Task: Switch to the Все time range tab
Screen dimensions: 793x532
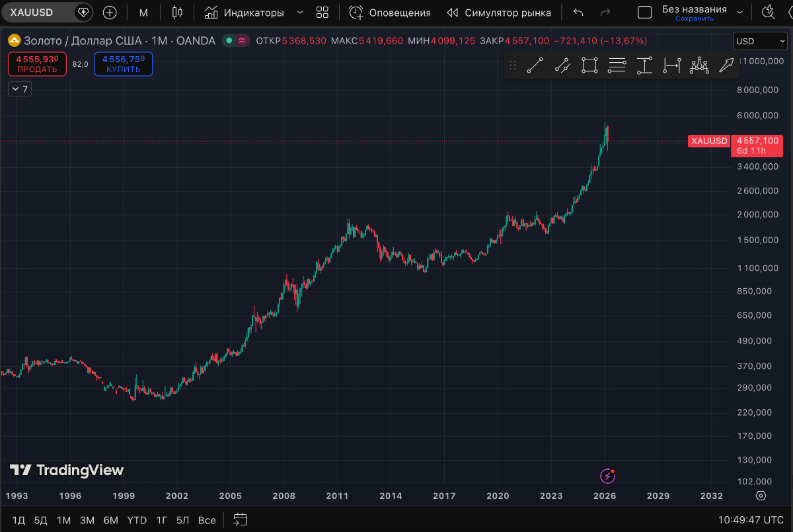Action: (207, 520)
